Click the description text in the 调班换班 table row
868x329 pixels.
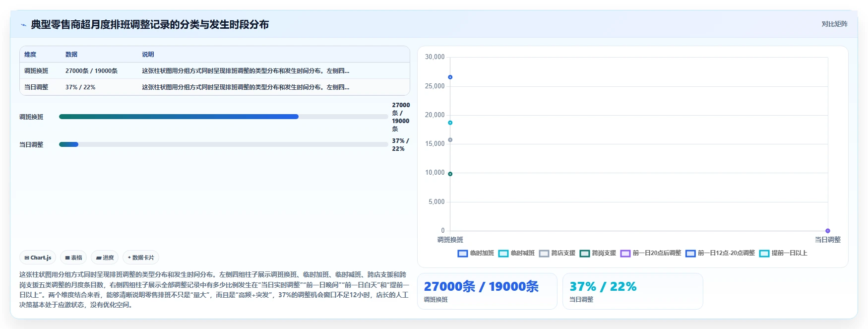[246, 71]
